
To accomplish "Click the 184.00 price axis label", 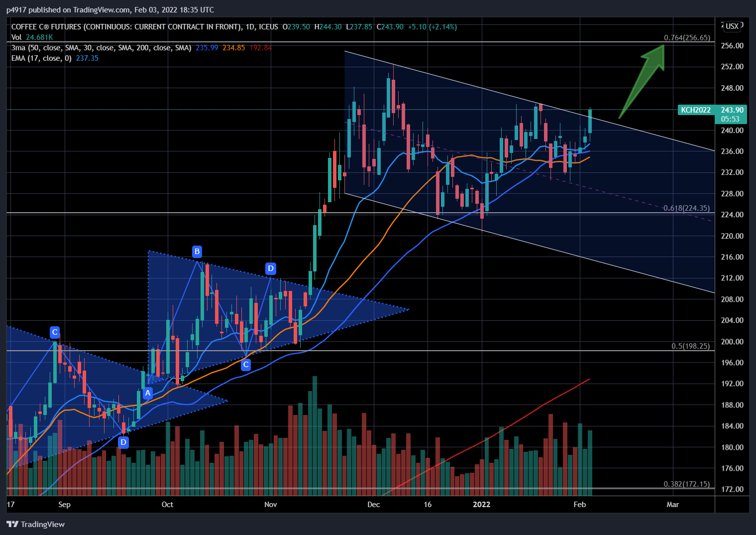I will pyautogui.click(x=732, y=426).
